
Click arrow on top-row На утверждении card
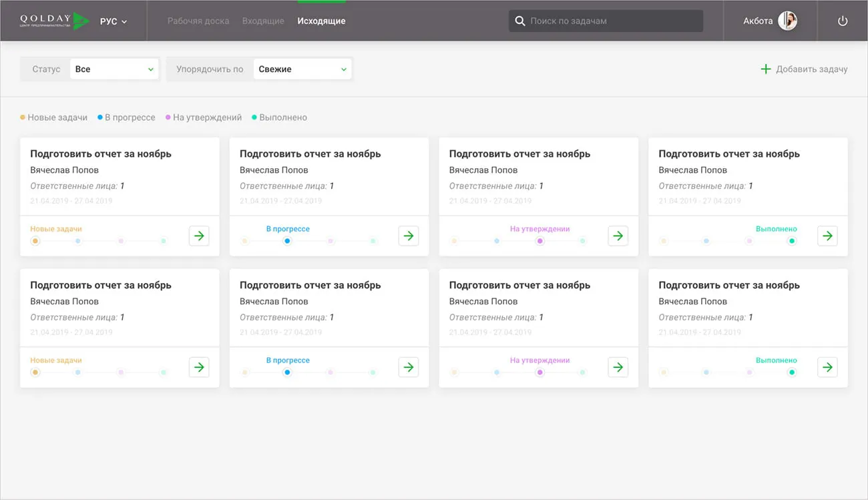(618, 236)
